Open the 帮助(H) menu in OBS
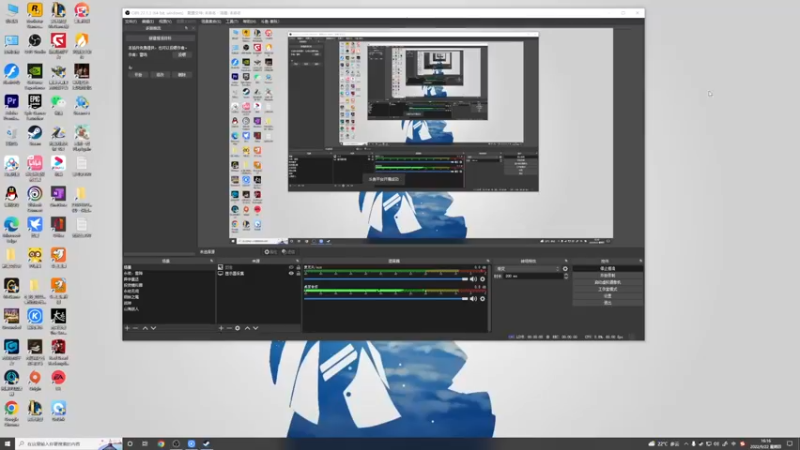The height and width of the screenshot is (450, 800). pos(249,21)
